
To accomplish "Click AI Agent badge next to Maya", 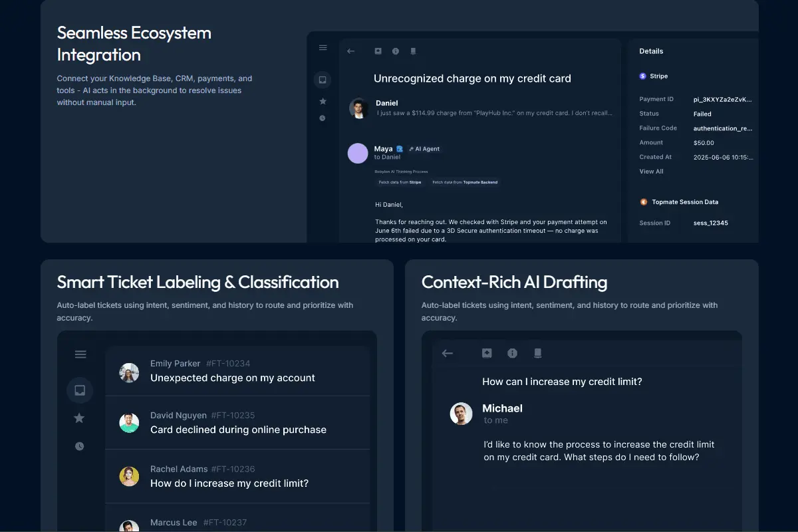I will 424,149.
